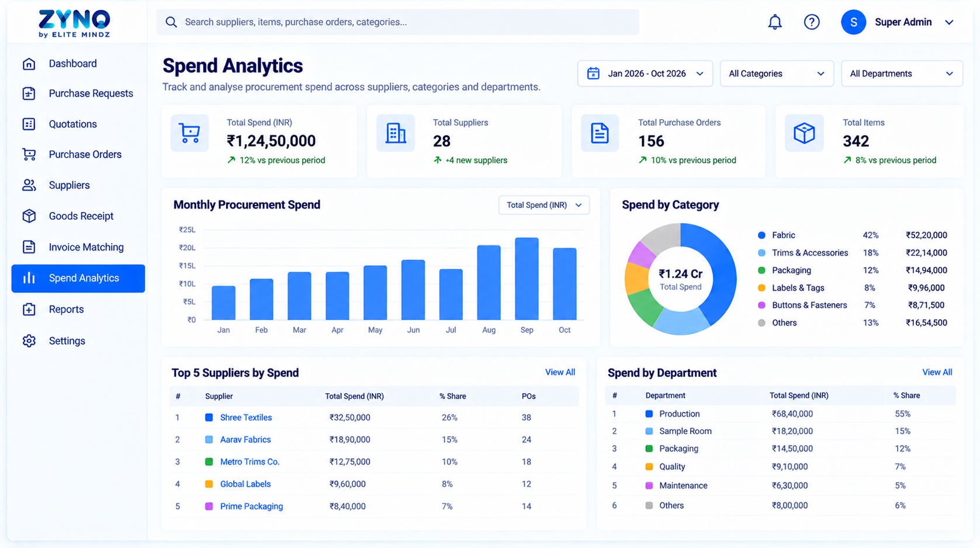Open the Jan 2026 - Oct 2026 date range dropdown
Viewport: 980px width, 548px height.
pos(645,74)
